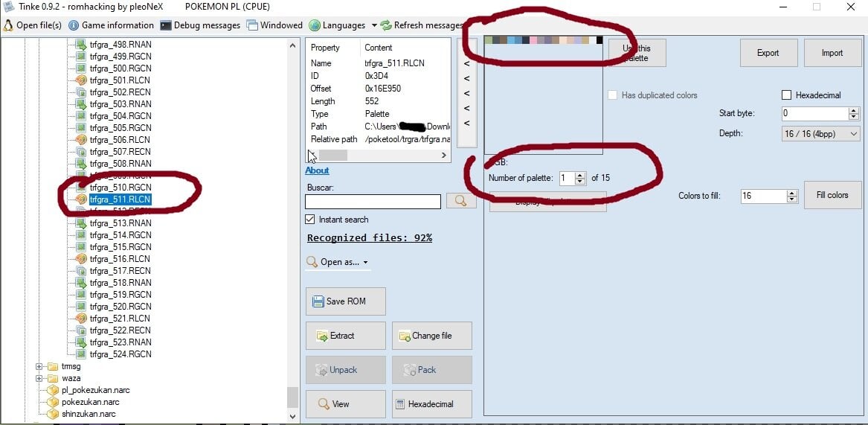Click Refresh messages toolbar item

[421, 25]
